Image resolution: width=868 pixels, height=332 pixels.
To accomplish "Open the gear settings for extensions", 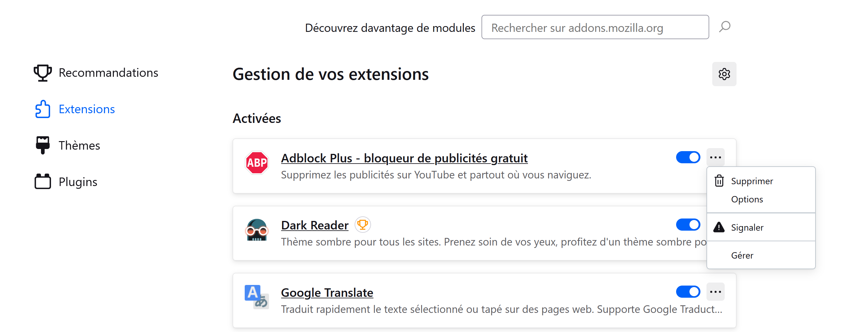I will click(724, 74).
